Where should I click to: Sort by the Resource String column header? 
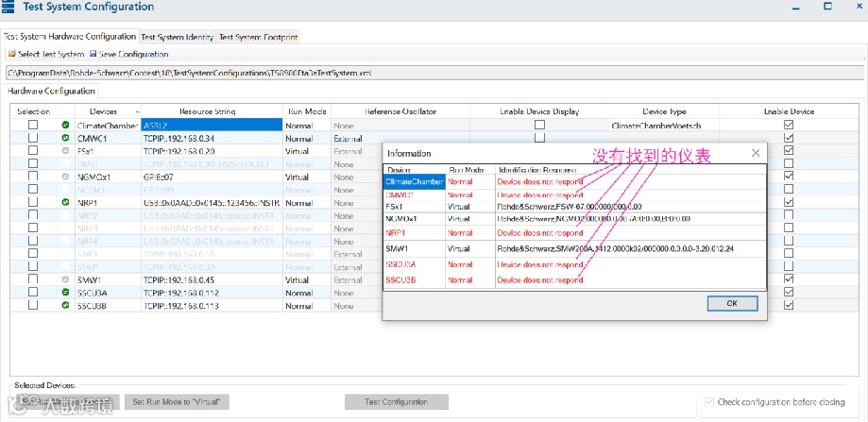[212, 111]
